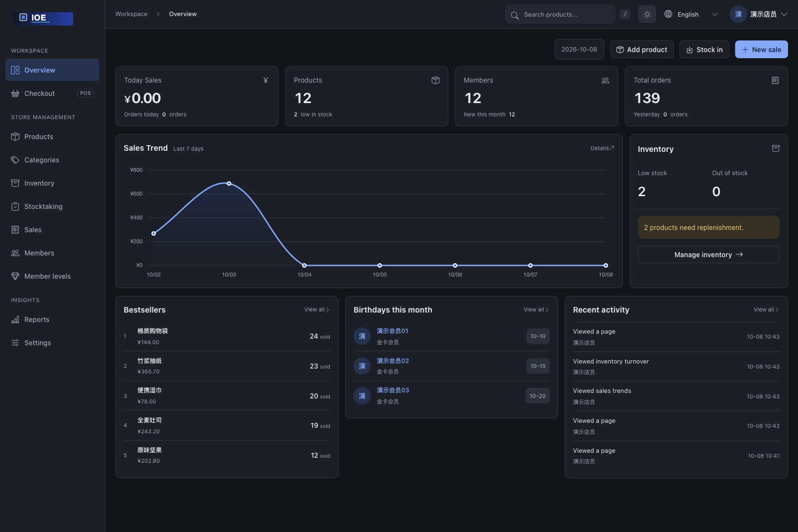Start a New sale
The height and width of the screenshot is (532, 798).
tap(761, 49)
